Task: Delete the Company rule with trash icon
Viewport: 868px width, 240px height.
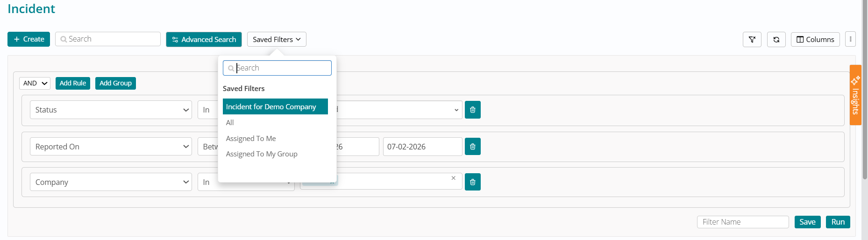Action: 472,182
